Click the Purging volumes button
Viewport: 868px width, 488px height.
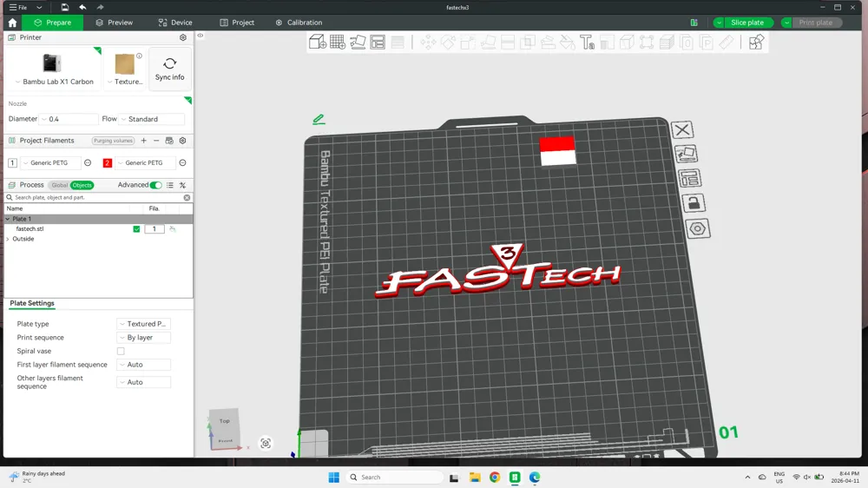pyautogui.click(x=113, y=141)
